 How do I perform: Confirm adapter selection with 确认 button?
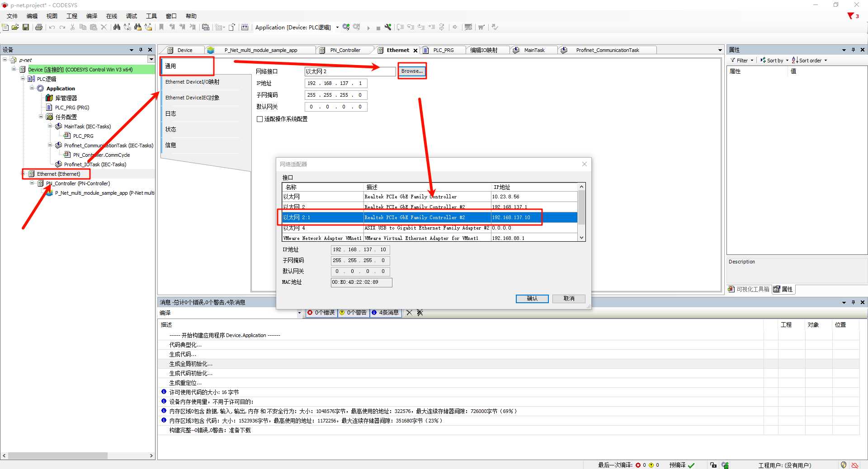coord(532,299)
